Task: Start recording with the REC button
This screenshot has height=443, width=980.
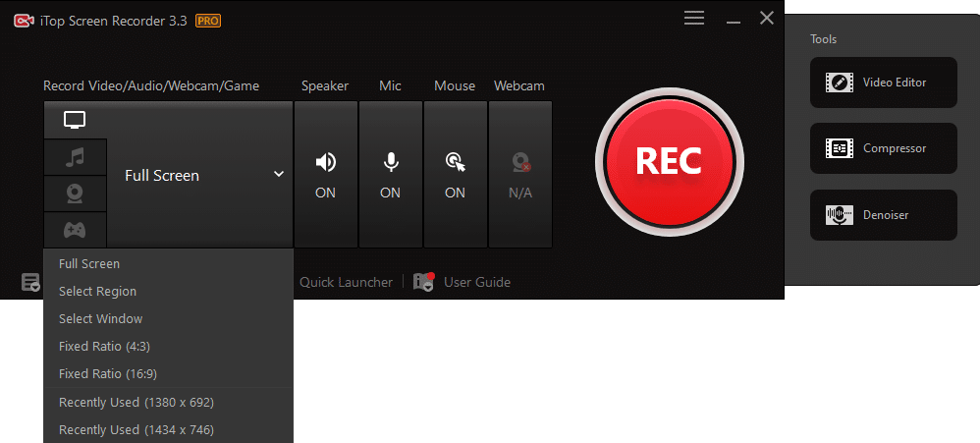Action: point(668,161)
